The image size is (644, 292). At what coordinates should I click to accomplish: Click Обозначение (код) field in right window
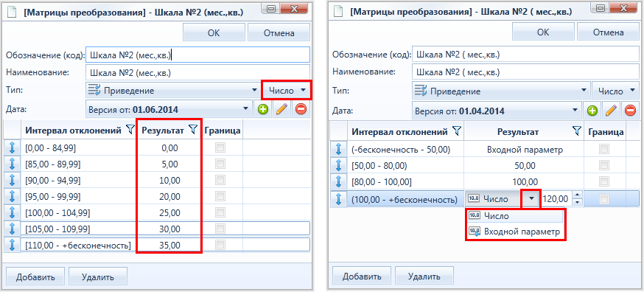[525, 55]
